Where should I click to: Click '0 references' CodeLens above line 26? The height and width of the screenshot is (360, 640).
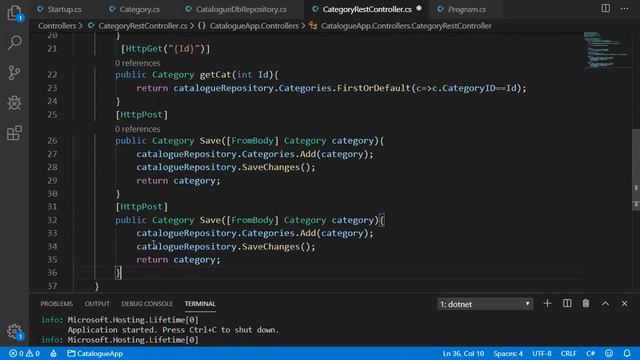pyautogui.click(x=138, y=129)
